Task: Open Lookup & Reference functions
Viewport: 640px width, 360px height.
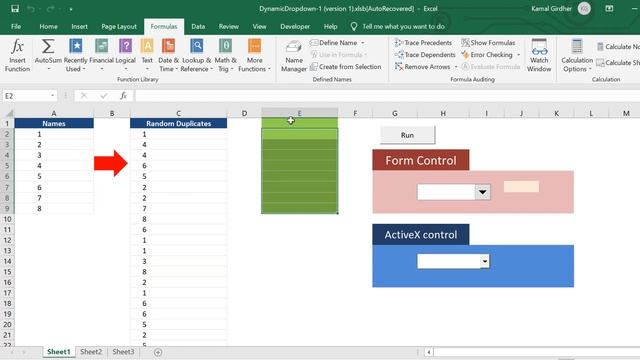Action: [197, 56]
